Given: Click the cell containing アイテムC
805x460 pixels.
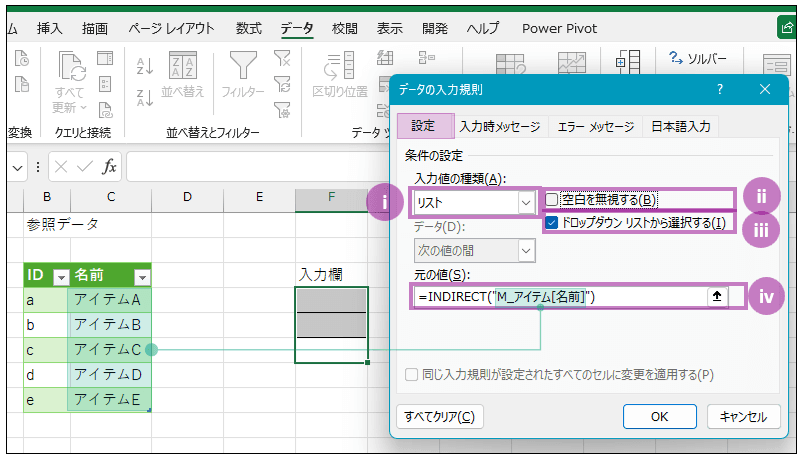Looking at the screenshot, I should pos(109,350).
